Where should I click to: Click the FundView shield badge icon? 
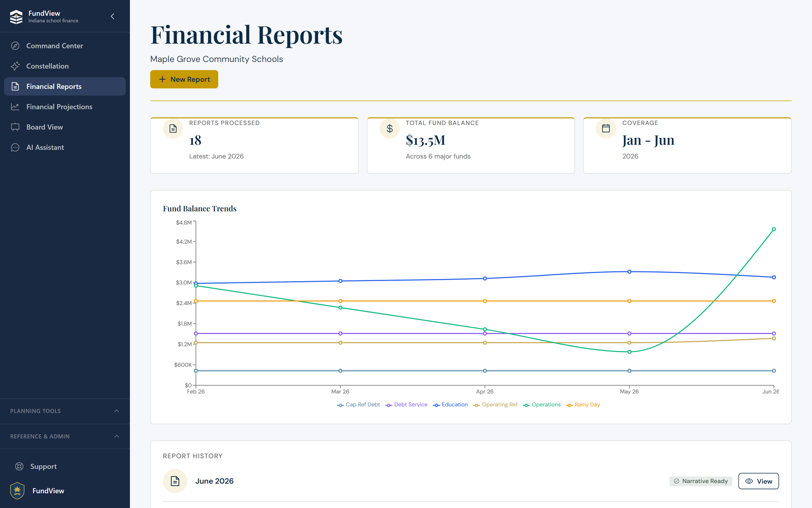(x=17, y=491)
